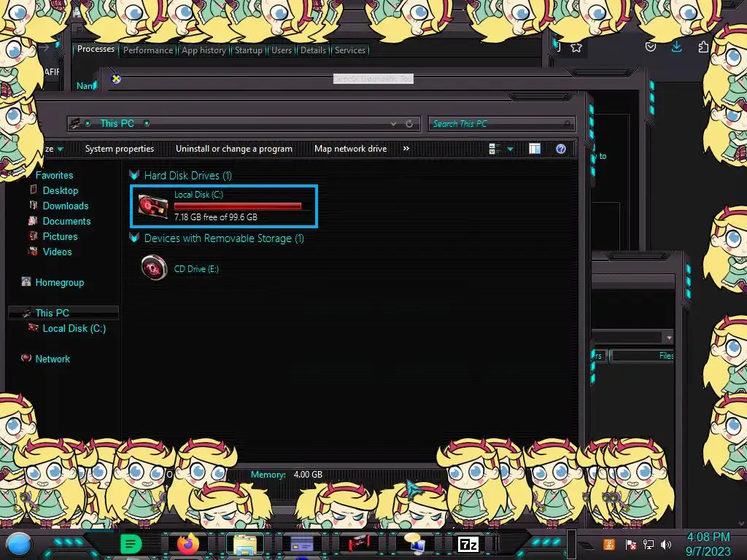Image resolution: width=747 pixels, height=560 pixels.
Task: Collapse Devices with Removable Storage group
Action: pyautogui.click(x=134, y=238)
